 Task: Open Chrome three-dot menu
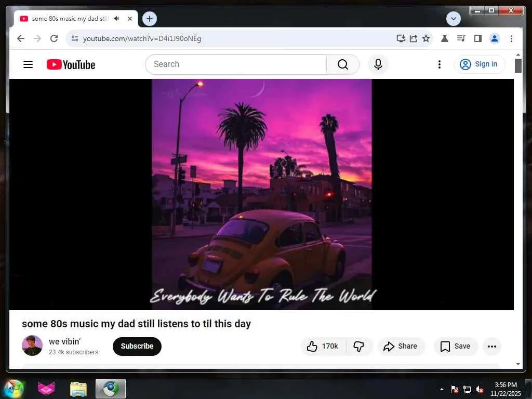[x=511, y=38]
